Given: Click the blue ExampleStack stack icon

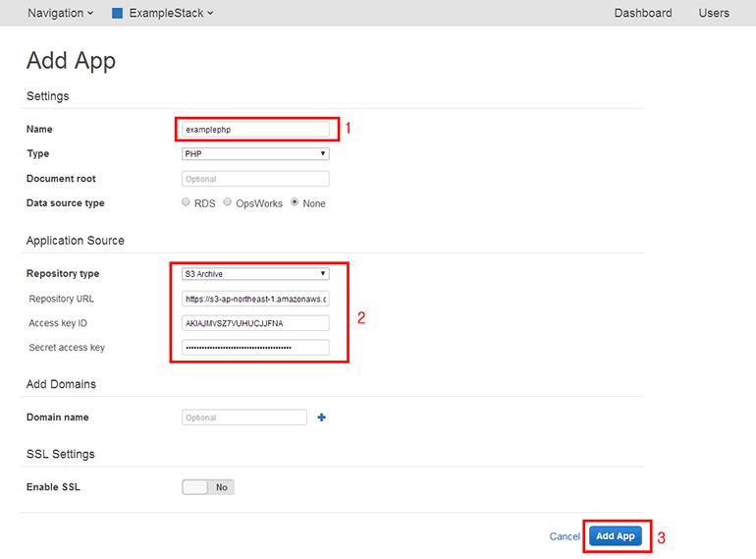Looking at the screenshot, I should click(118, 13).
